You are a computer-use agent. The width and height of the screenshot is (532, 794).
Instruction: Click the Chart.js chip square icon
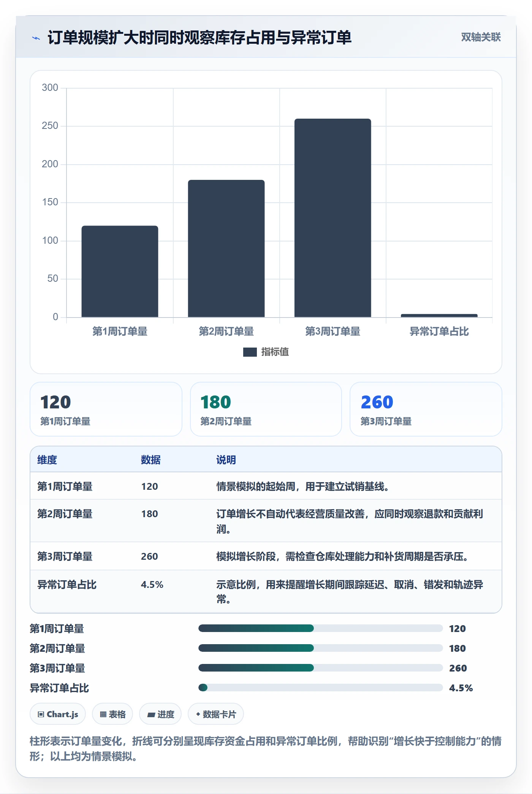click(x=41, y=714)
